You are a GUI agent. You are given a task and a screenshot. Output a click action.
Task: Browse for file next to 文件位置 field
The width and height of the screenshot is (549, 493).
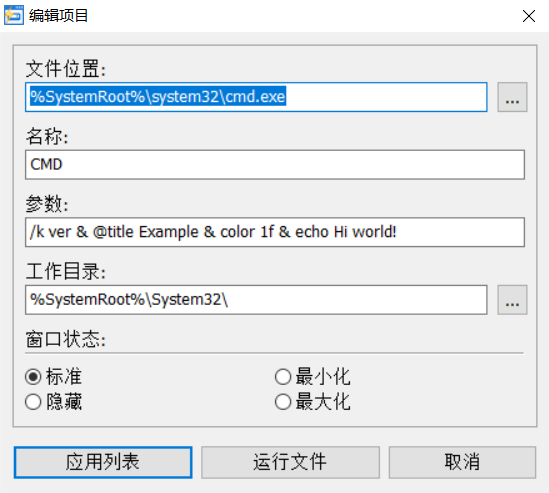tap(512, 97)
